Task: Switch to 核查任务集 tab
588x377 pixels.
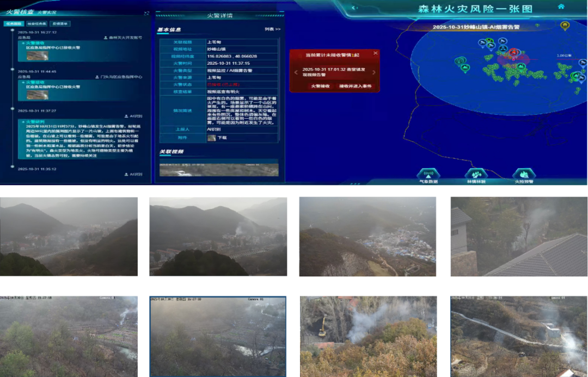Action: pos(36,24)
